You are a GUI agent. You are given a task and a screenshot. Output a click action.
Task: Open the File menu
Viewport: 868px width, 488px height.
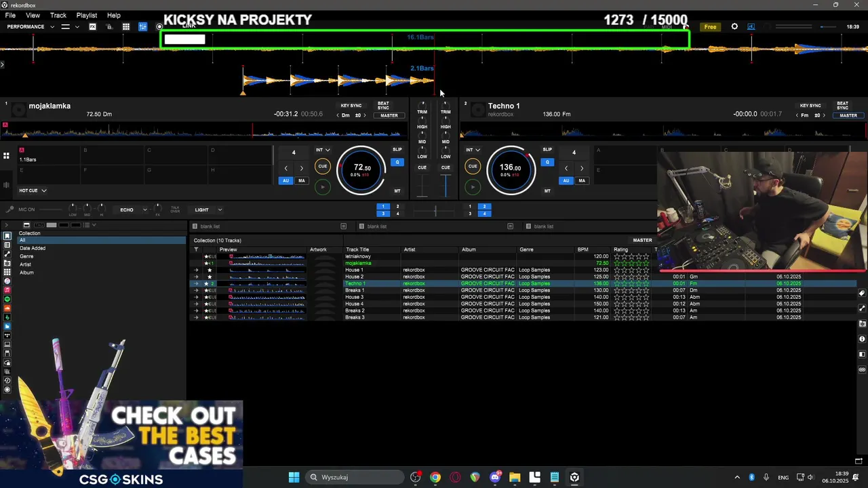click(10, 15)
